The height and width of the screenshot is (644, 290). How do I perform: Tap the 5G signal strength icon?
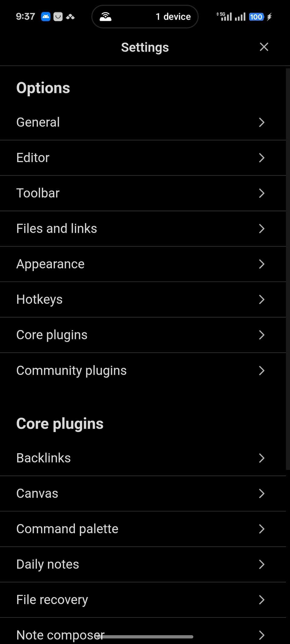coord(224,16)
